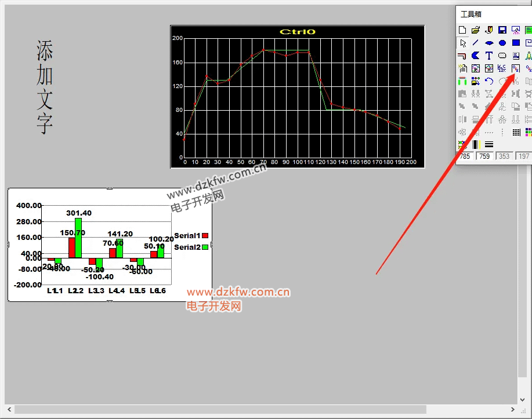The width and height of the screenshot is (532, 419).
Task: Click the coordinate field showing 759
Action: [x=484, y=156]
